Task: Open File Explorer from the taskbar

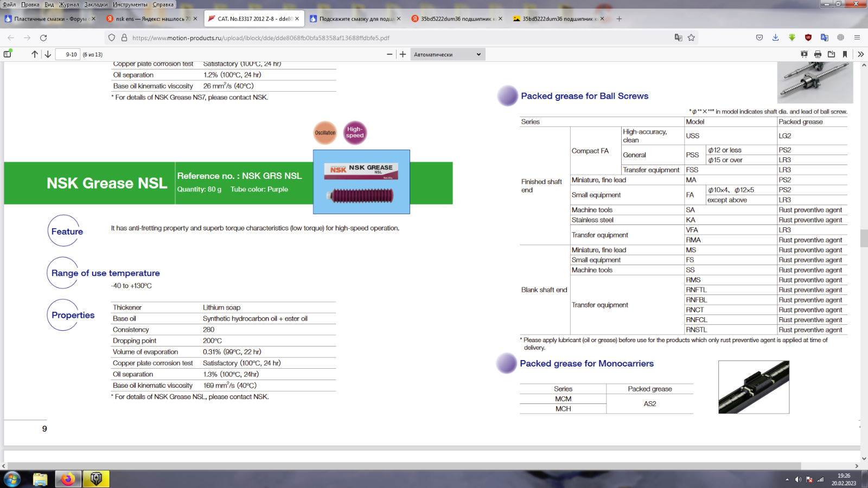Action: click(x=40, y=479)
